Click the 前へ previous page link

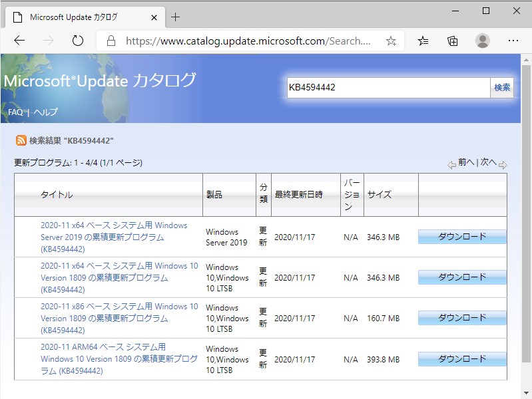coord(466,162)
